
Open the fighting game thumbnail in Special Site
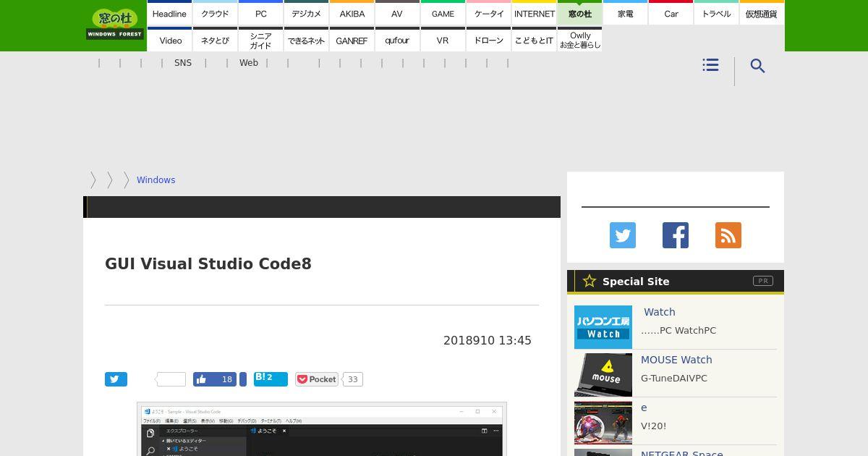[603, 423]
